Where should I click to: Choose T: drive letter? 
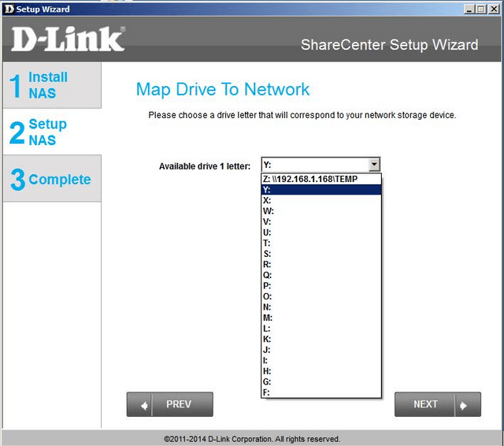click(x=321, y=243)
